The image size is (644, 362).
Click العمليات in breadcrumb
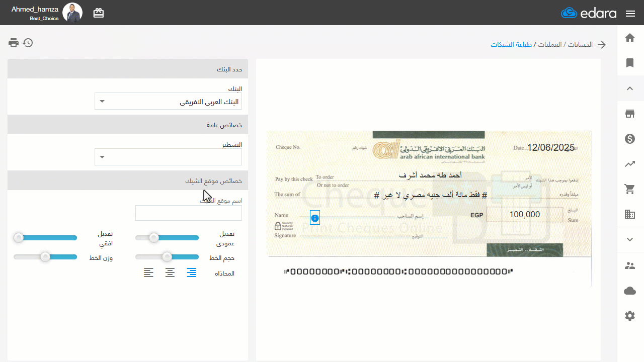(550, 45)
